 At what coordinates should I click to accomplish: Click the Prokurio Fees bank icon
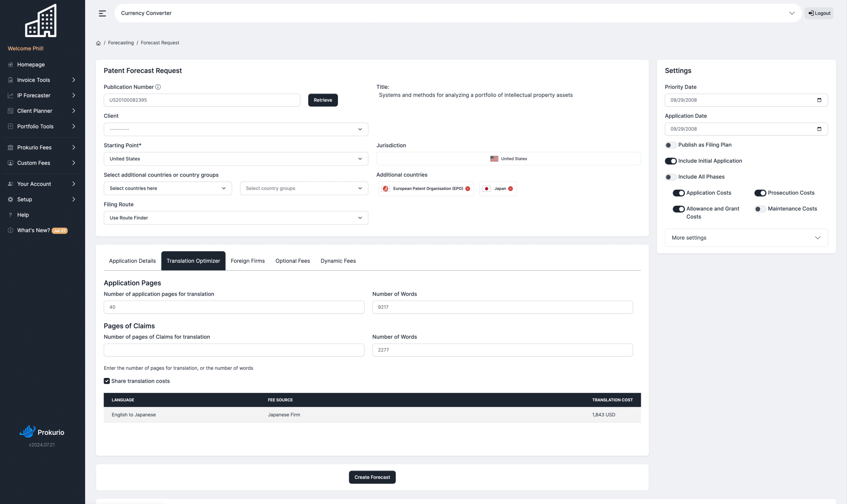click(x=11, y=147)
